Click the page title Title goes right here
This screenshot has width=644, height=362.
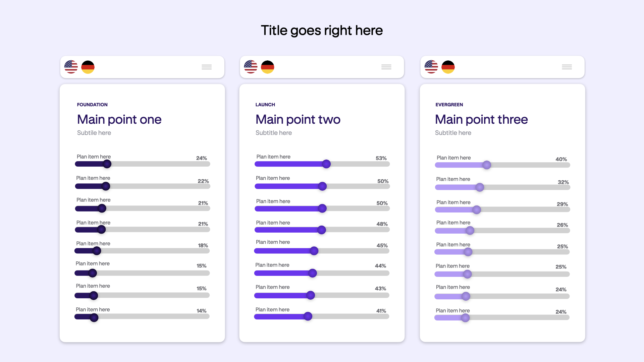[x=322, y=31]
